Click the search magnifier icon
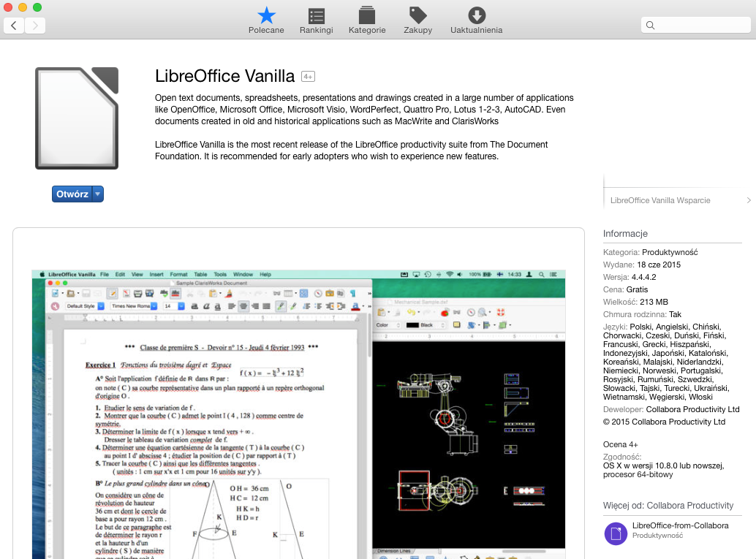 (650, 25)
